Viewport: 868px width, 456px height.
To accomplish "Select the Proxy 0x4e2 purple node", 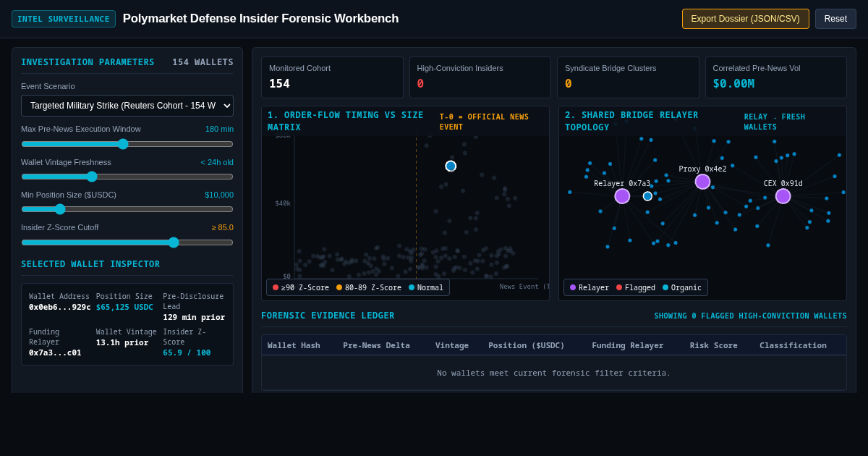I will tap(702, 182).
